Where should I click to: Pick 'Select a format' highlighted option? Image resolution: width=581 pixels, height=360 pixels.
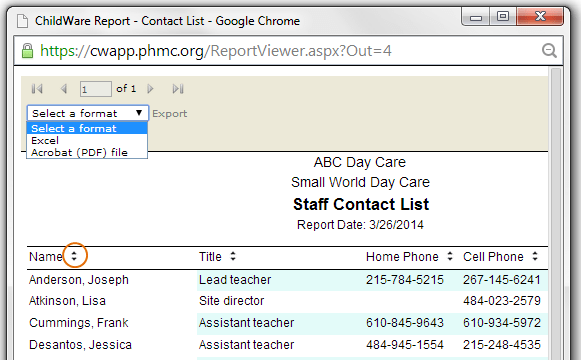point(87,128)
